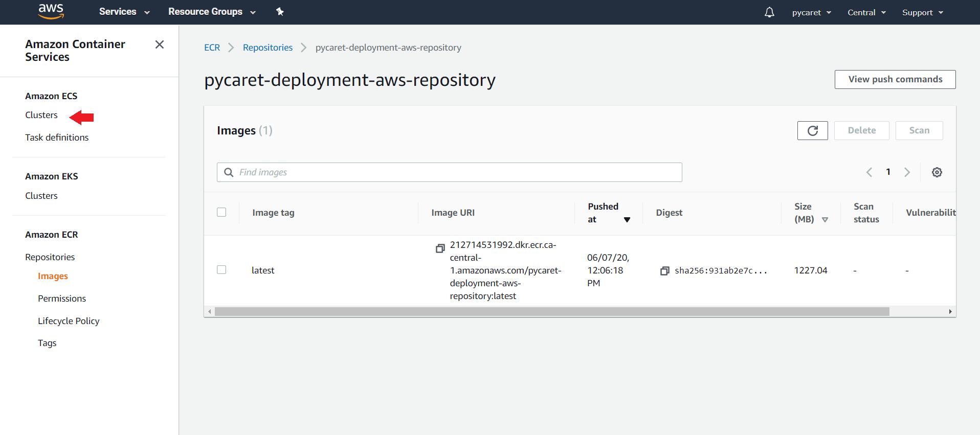Open the Central region dropdown
The width and height of the screenshot is (980, 435).
pos(866,12)
